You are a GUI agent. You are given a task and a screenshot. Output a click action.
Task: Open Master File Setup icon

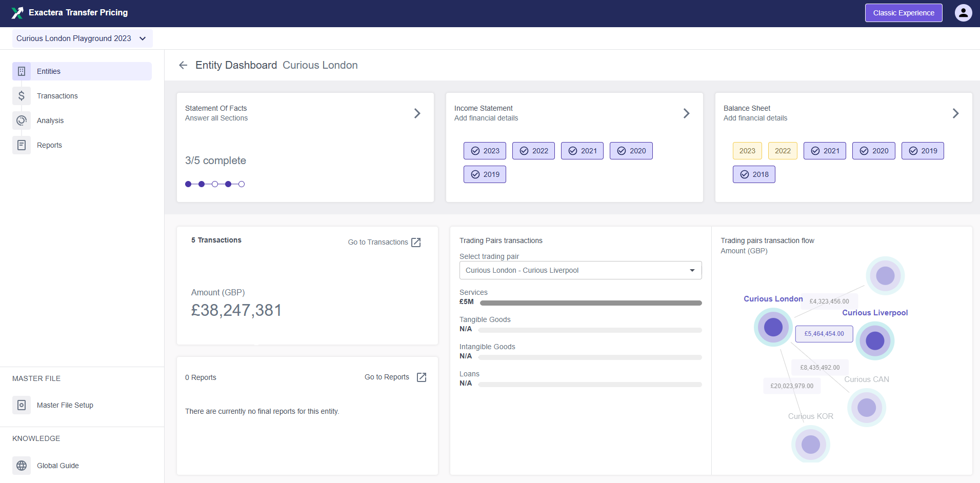click(21, 405)
